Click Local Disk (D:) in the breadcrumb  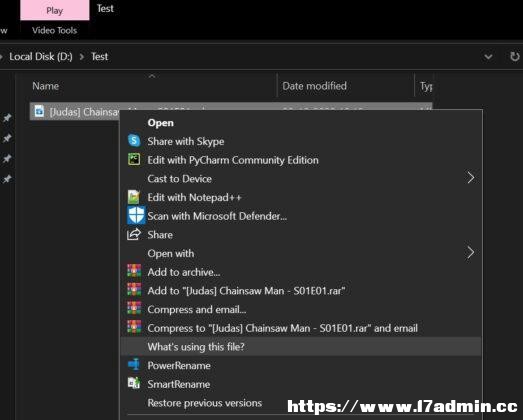tap(41, 57)
